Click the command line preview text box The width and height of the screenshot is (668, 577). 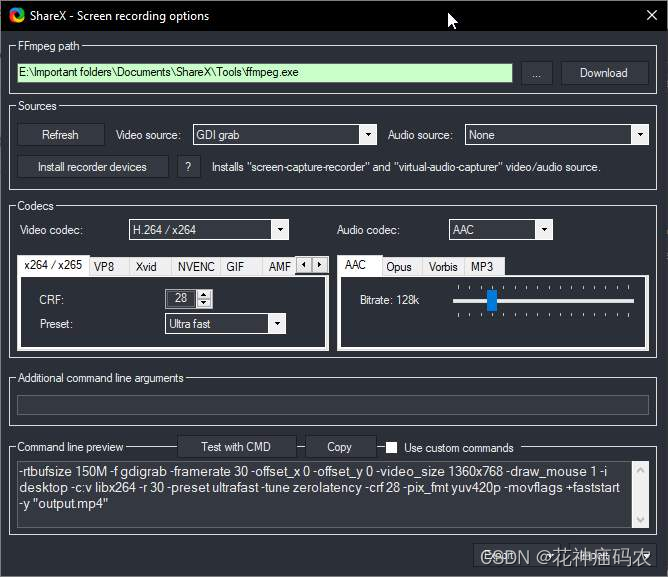[x=324, y=494]
